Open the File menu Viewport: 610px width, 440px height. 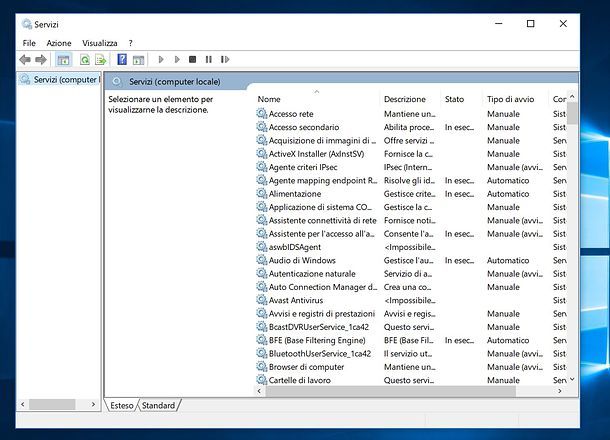click(x=29, y=43)
